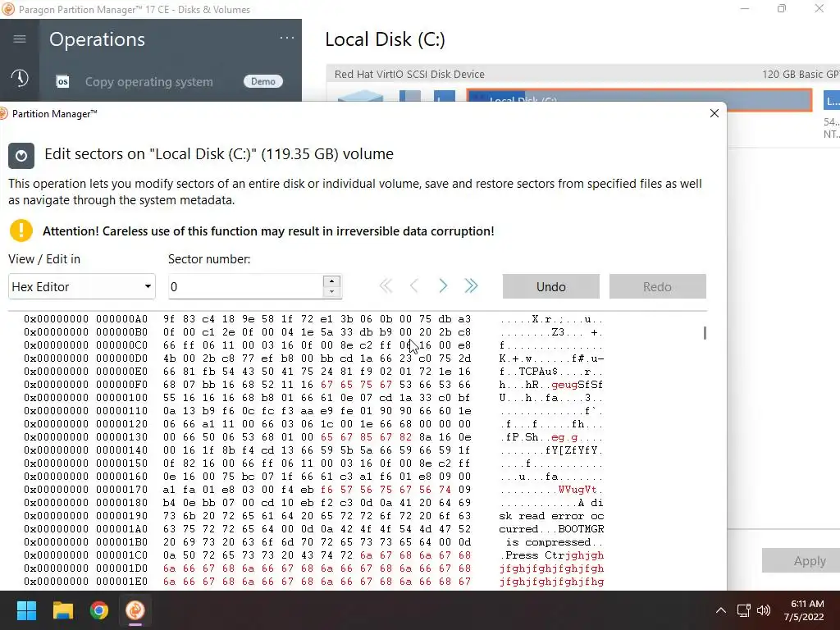Click ASCII text 'curred...BOOTMGR'
Viewport: 840px width, 630px height.
551,529
